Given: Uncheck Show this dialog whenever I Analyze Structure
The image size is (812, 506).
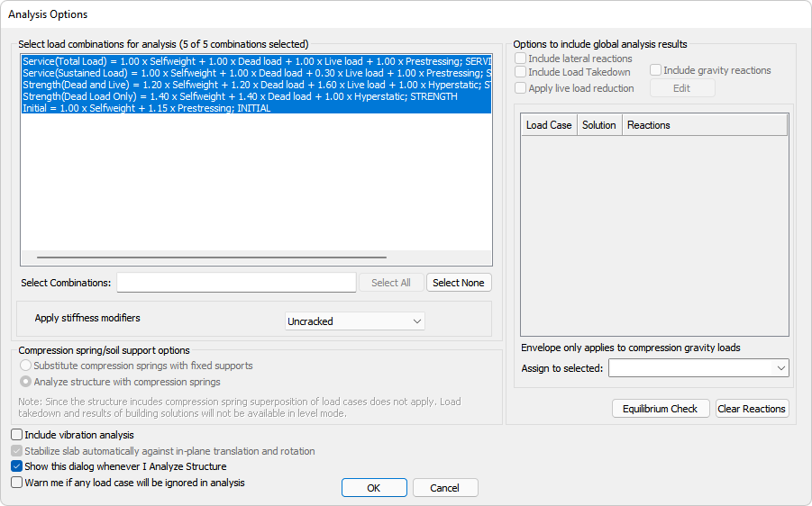Looking at the screenshot, I should (x=17, y=467).
